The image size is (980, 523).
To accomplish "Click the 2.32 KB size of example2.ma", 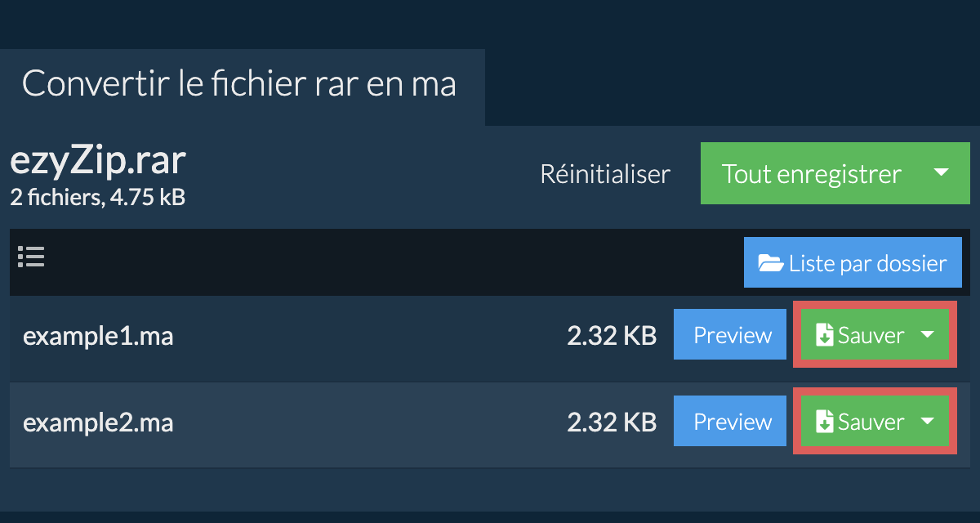I will pyautogui.click(x=612, y=422).
